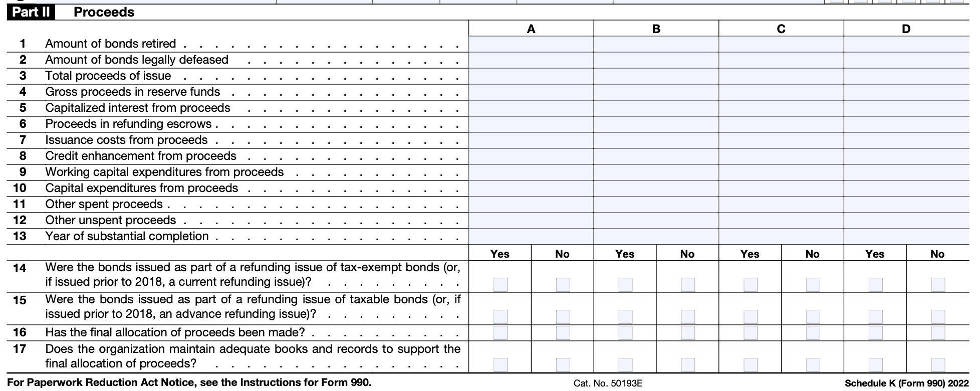980x391 pixels.
Task: Click other unspent proceeds field column D
Action: pyautogui.click(x=906, y=221)
